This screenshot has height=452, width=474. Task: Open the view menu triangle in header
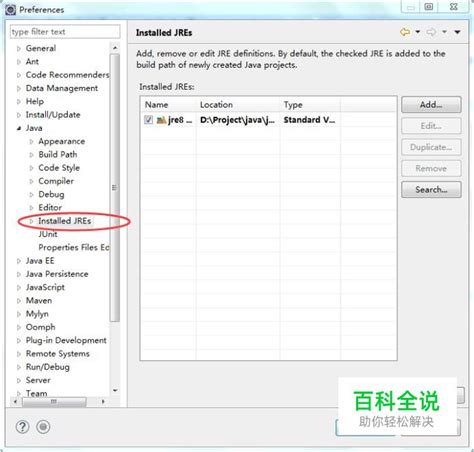(457, 32)
